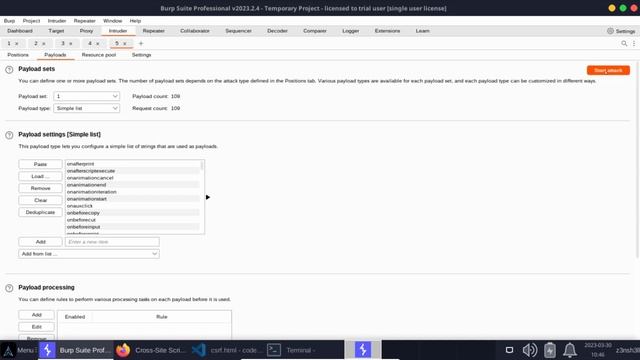Open the Window menu
The height and width of the screenshot is (360, 640).
pos(113,21)
